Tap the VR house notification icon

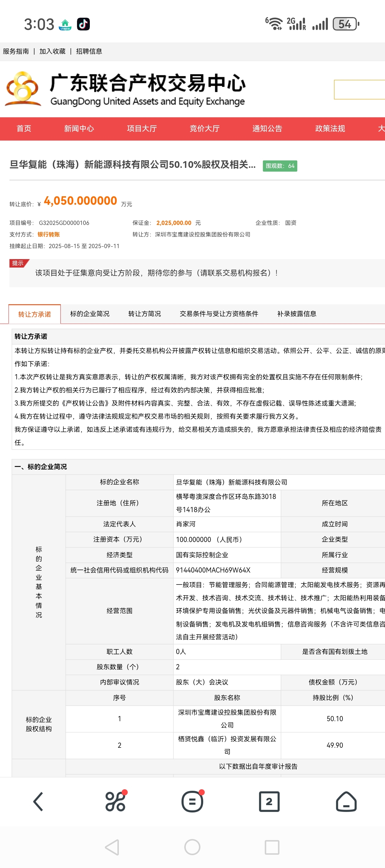tap(65, 25)
